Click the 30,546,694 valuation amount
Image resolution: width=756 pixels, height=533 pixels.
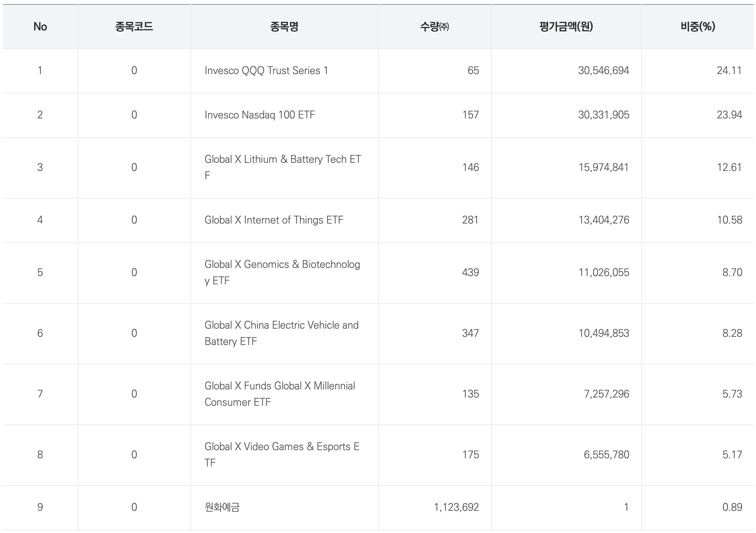603,71
